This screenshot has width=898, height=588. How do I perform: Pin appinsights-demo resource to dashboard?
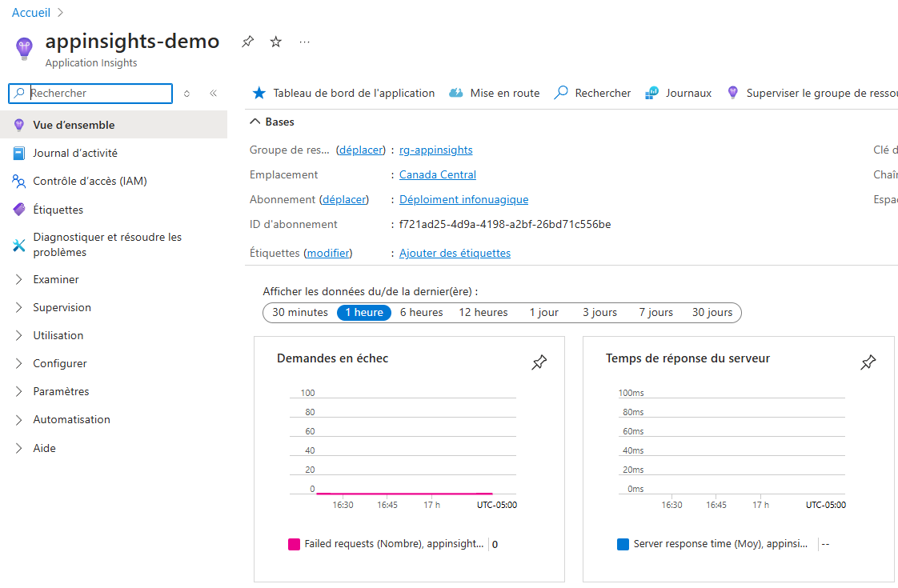click(x=247, y=42)
